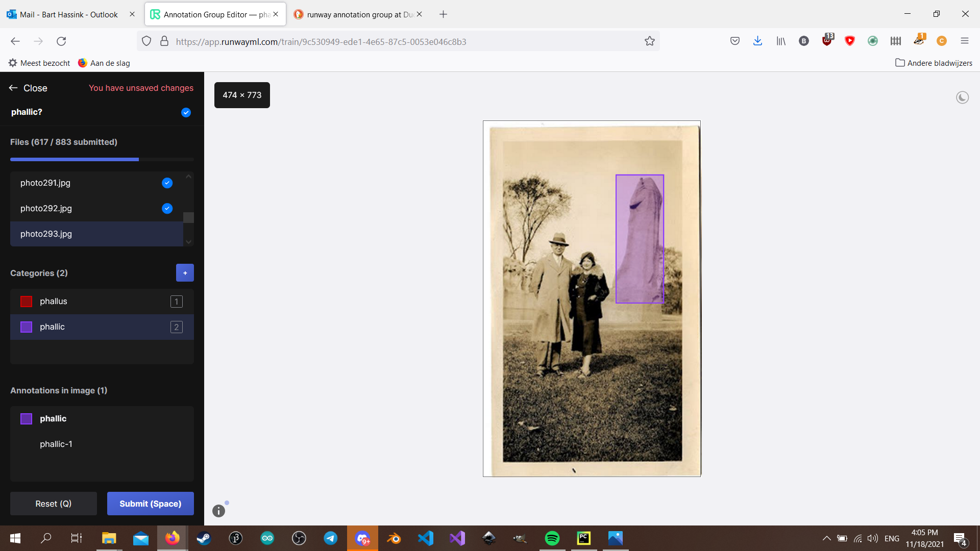The width and height of the screenshot is (980, 551).
Task: Click Close to exit the editor
Action: 35,88
